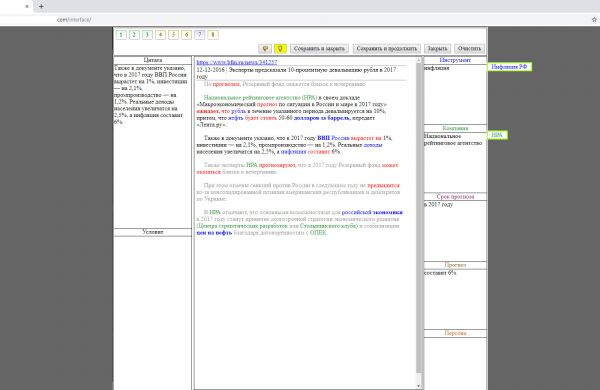
Task: Click the Очистить button
Action: 470,49
